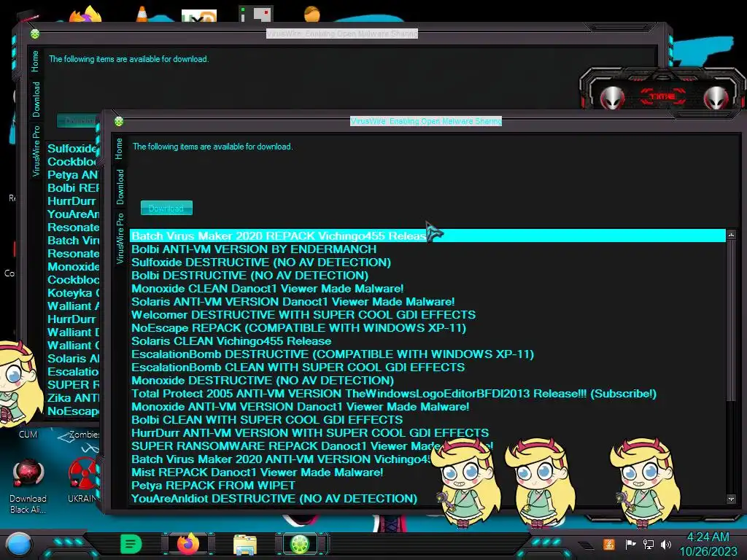The image size is (747, 560).
Task: Click the list scrollbar down arrow
Action: click(731, 499)
